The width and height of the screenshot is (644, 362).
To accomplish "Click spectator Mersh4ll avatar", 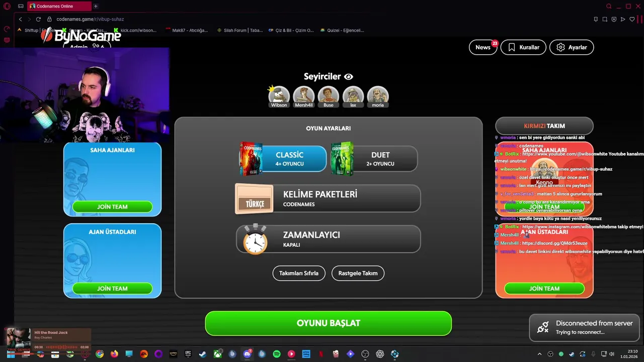I will (304, 97).
